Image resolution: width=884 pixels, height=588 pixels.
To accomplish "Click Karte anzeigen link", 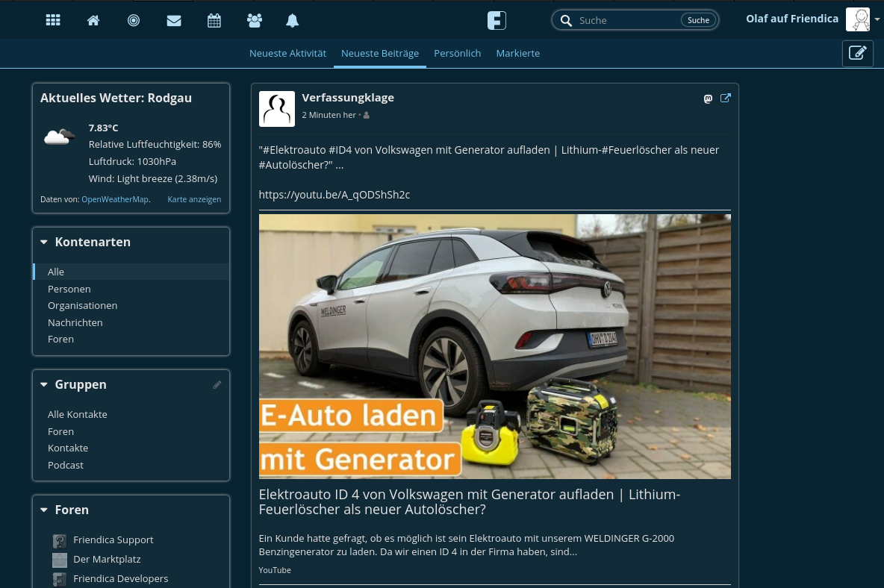I will point(194,199).
